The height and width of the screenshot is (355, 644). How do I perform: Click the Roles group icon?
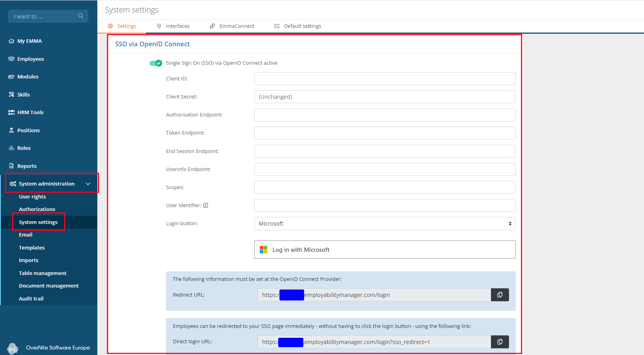11,148
